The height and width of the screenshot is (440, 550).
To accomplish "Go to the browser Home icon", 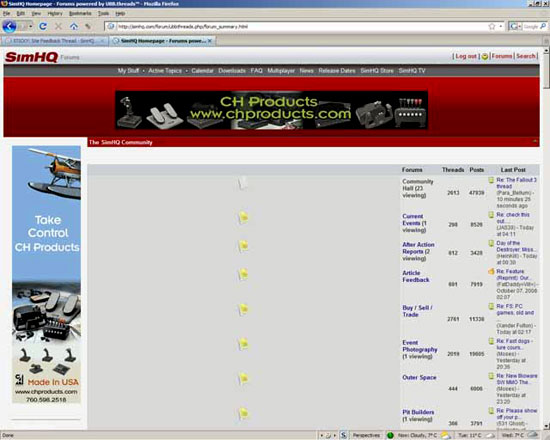I will (x=74, y=26).
